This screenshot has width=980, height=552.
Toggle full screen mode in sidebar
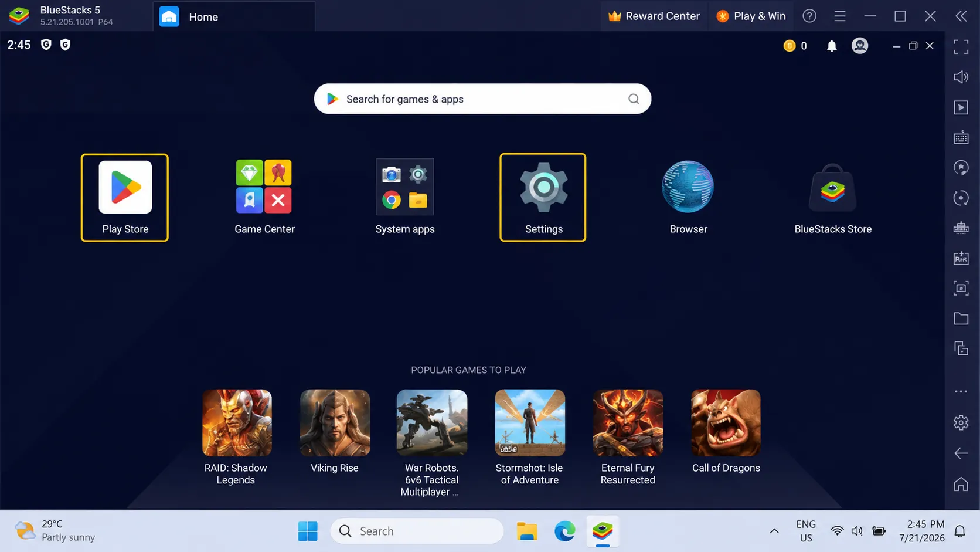(961, 46)
